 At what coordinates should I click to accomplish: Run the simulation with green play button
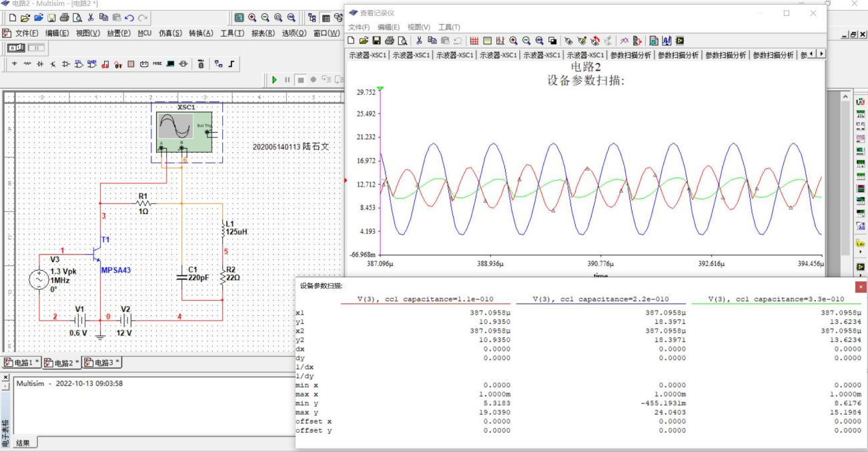275,80
